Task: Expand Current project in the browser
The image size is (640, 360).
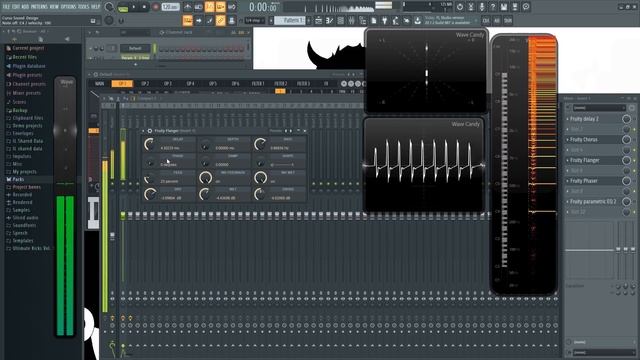Action: [x=28, y=48]
